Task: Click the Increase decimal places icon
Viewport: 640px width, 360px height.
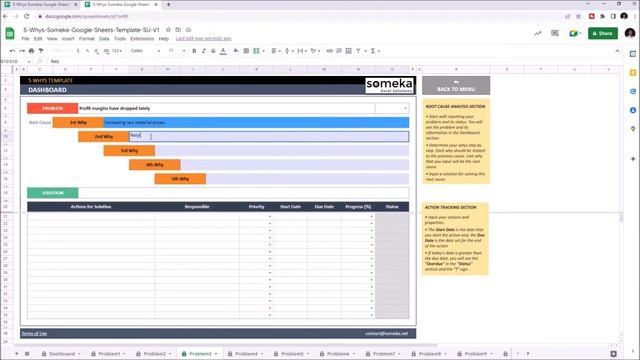Action: (x=106, y=51)
